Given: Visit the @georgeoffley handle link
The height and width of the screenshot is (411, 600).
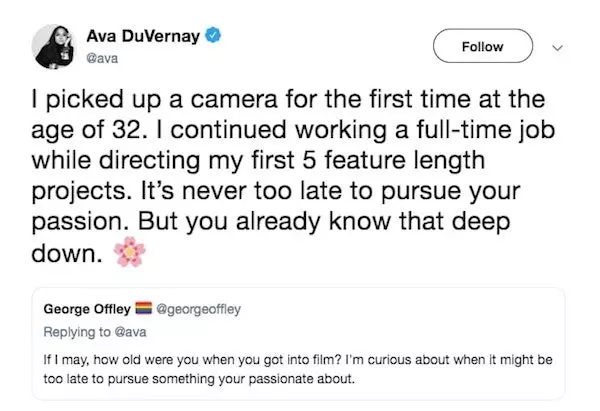Looking at the screenshot, I should click(199, 309).
